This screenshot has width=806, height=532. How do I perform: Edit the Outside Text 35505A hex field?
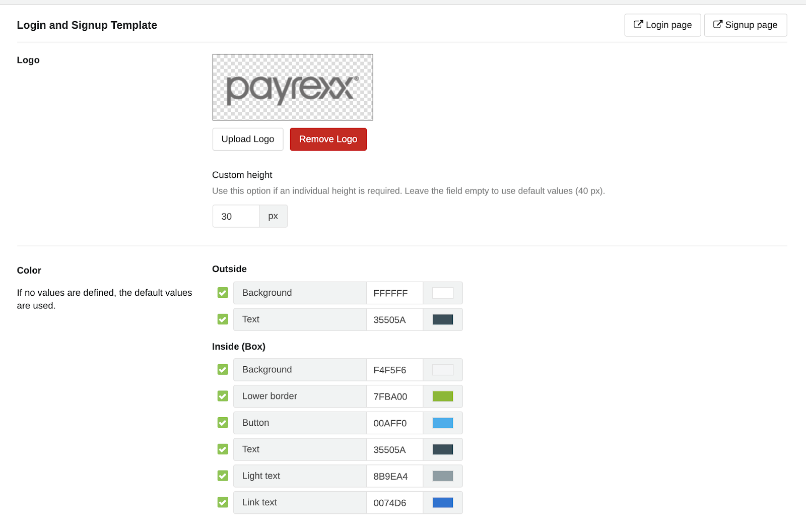pyautogui.click(x=394, y=319)
